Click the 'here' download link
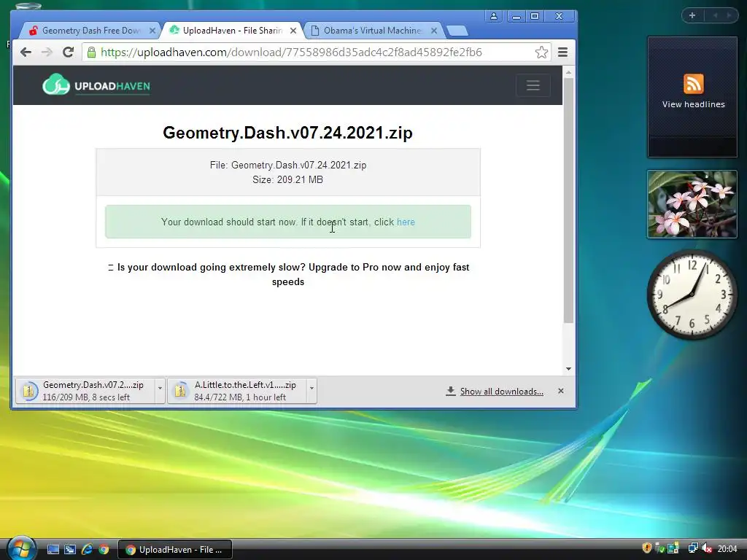747x560 pixels. pos(406,222)
